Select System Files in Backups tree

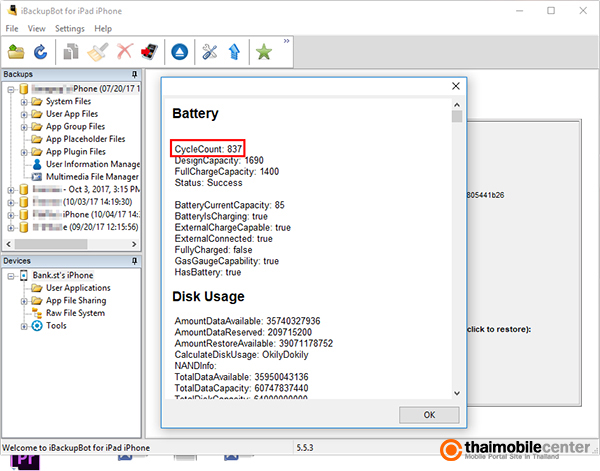[68, 101]
